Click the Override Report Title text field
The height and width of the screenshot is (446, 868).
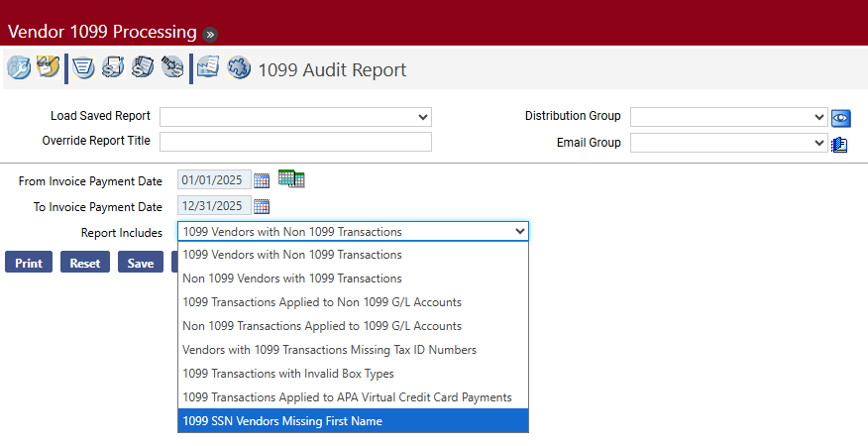coord(295,142)
